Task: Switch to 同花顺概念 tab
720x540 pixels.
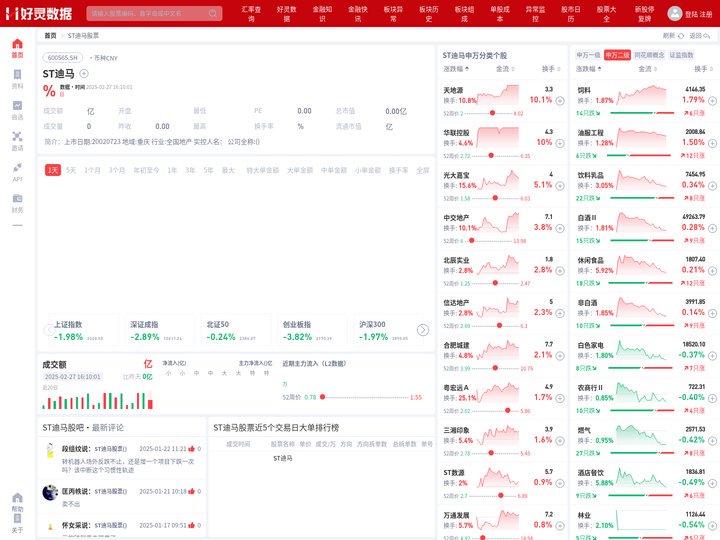Action: click(x=649, y=55)
